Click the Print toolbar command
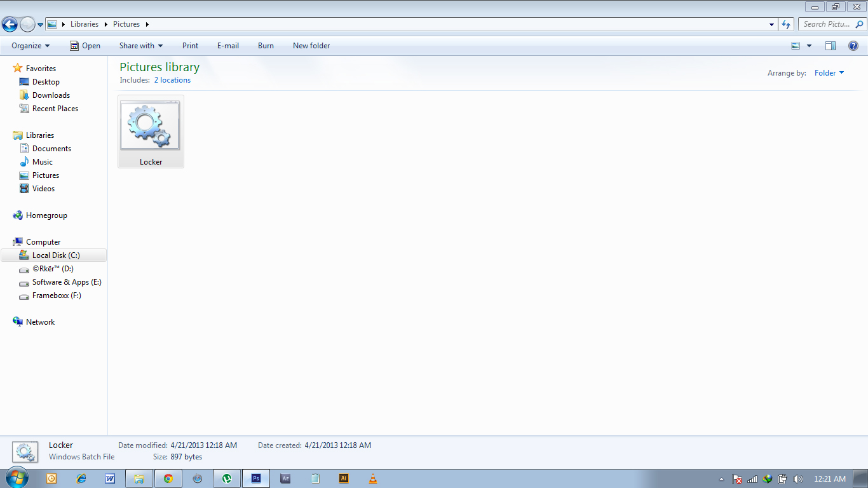 click(190, 45)
